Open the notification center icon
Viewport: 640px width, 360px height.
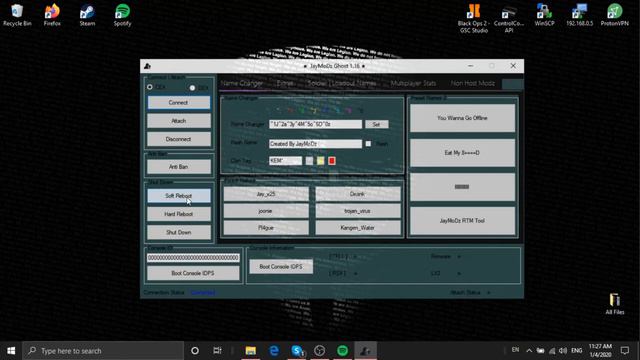[624, 351]
